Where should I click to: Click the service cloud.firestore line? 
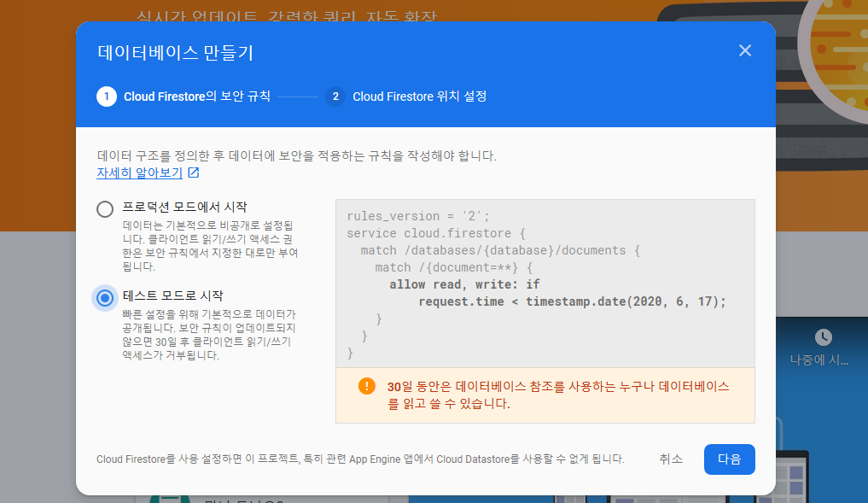(436, 233)
